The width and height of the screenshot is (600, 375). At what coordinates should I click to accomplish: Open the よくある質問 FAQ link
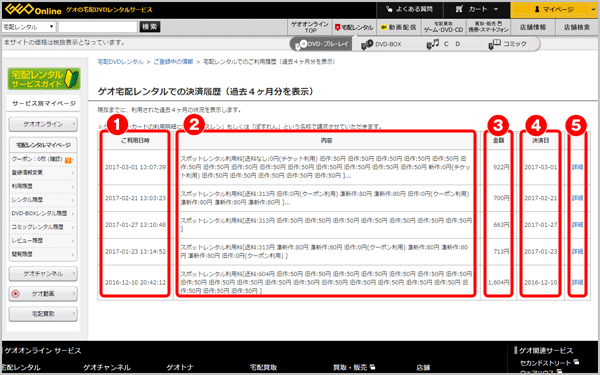(x=409, y=9)
